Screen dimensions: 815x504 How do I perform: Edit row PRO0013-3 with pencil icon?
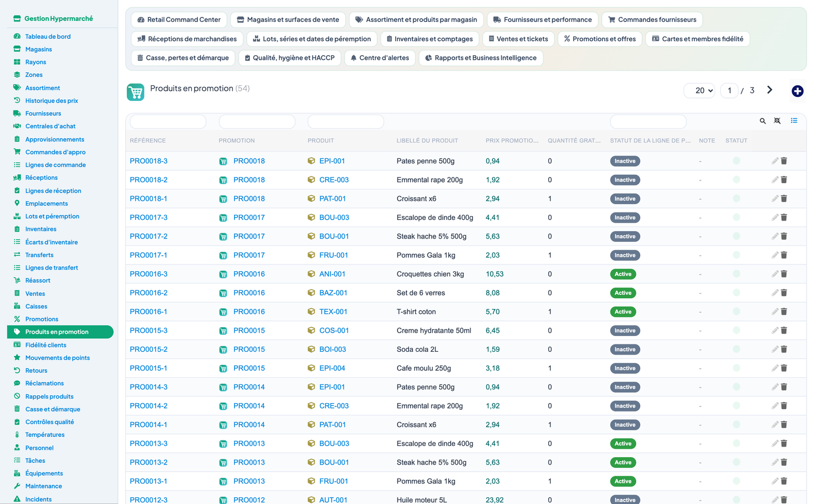point(775,444)
